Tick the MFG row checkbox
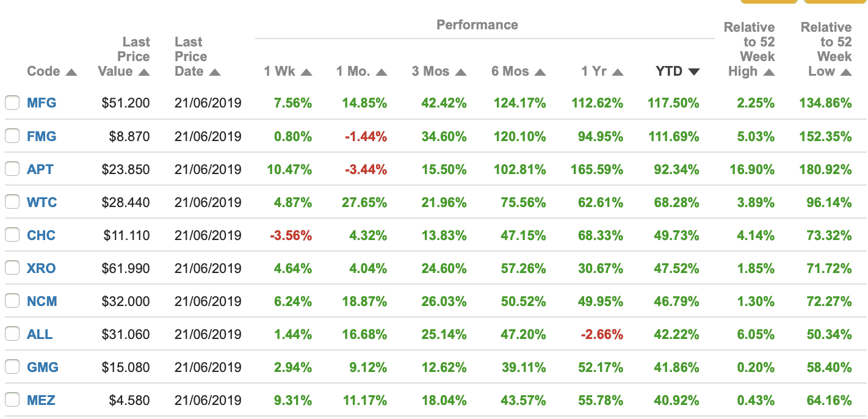This screenshot has height=419, width=868. [12, 103]
